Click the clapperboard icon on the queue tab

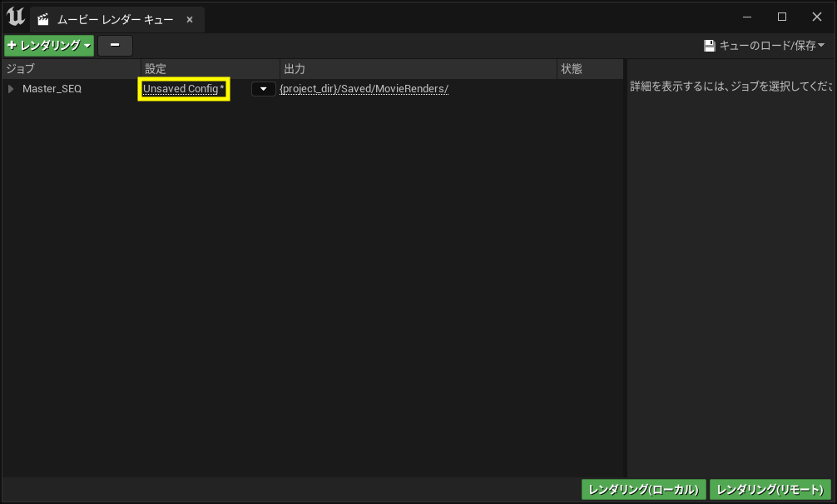click(x=44, y=19)
